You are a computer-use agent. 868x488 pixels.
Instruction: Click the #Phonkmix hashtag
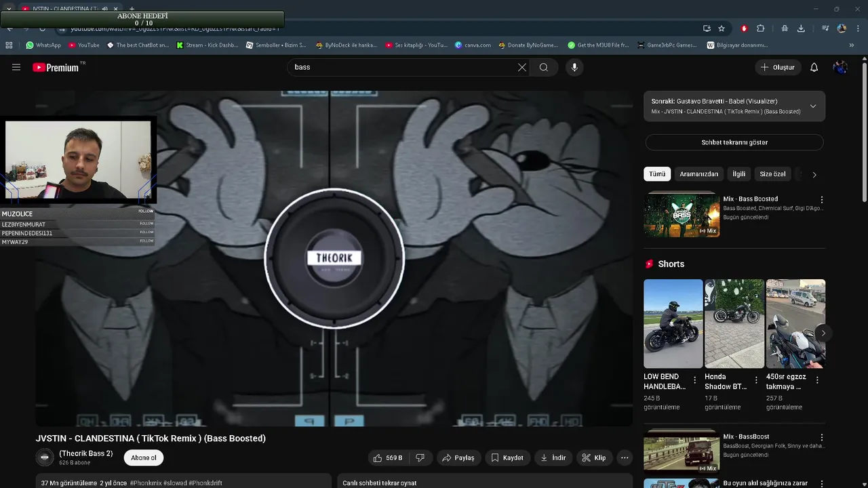[146, 483]
